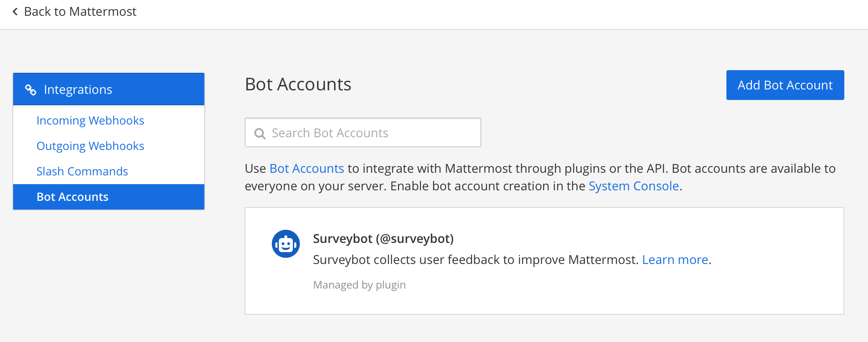The image size is (868, 342).
Task: Click the Surveybot description text
Action: coord(476,260)
